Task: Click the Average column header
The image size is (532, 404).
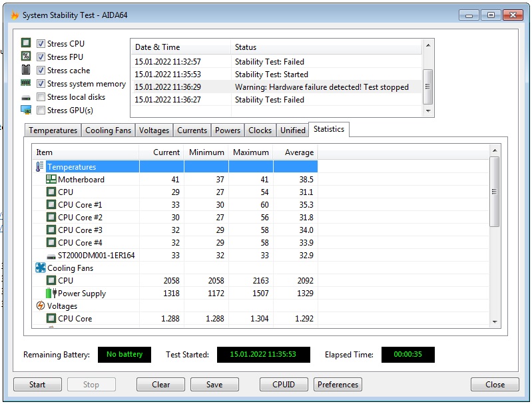Action: tap(295, 152)
